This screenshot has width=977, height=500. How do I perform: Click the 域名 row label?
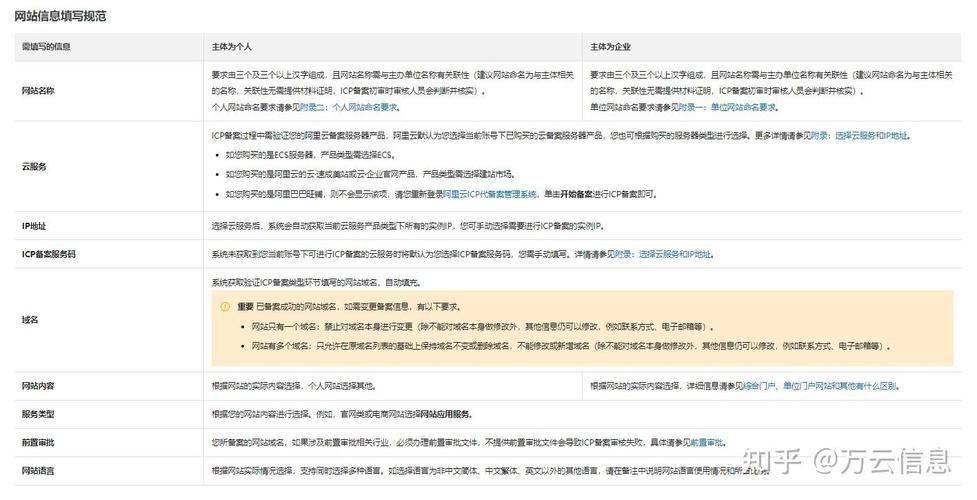(30, 320)
